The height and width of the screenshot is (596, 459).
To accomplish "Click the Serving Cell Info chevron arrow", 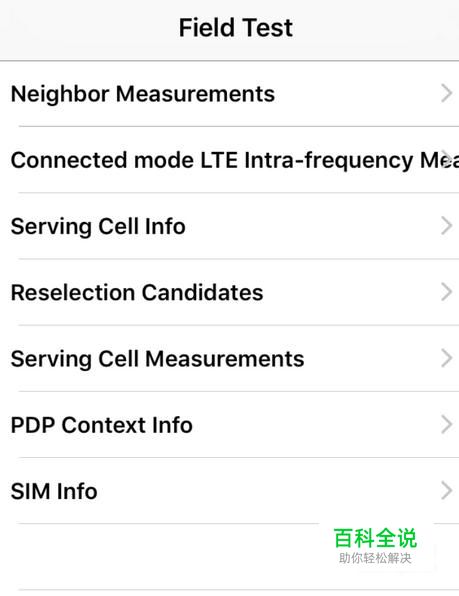I will click(447, 226).
